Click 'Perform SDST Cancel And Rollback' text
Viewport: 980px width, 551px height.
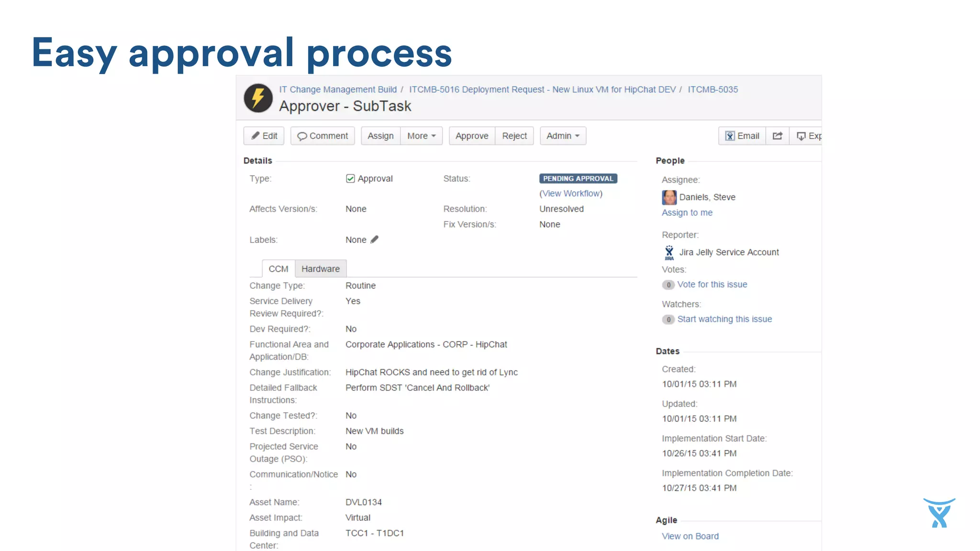click(x=417, y=387)
